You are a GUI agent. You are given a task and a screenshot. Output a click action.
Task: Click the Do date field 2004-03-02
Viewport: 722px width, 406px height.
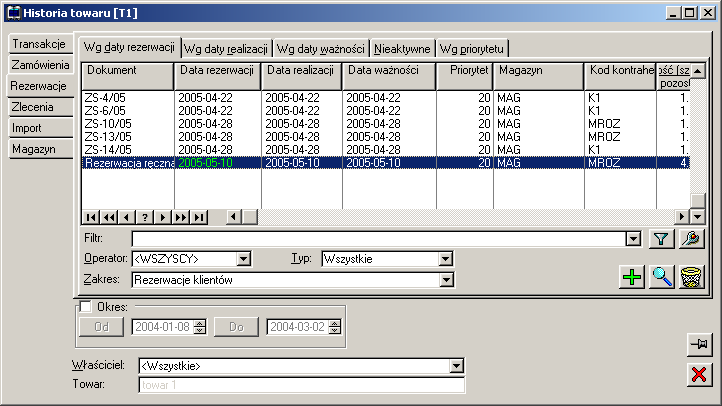[298, 327]
